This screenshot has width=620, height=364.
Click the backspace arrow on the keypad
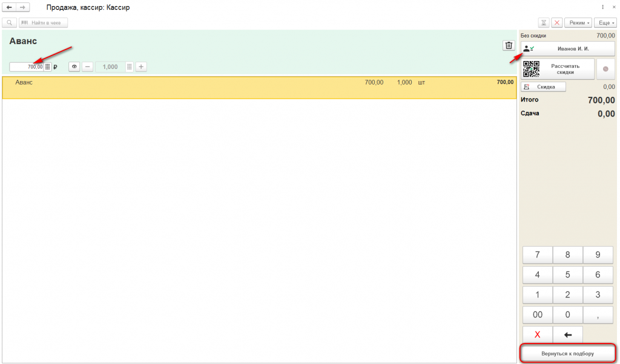click(568, 335)
